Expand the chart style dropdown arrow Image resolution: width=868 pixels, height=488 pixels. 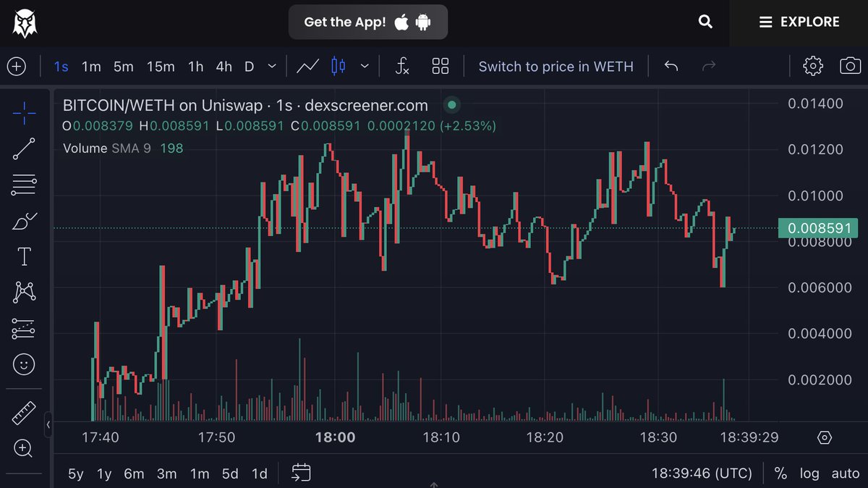click(365, 67)
